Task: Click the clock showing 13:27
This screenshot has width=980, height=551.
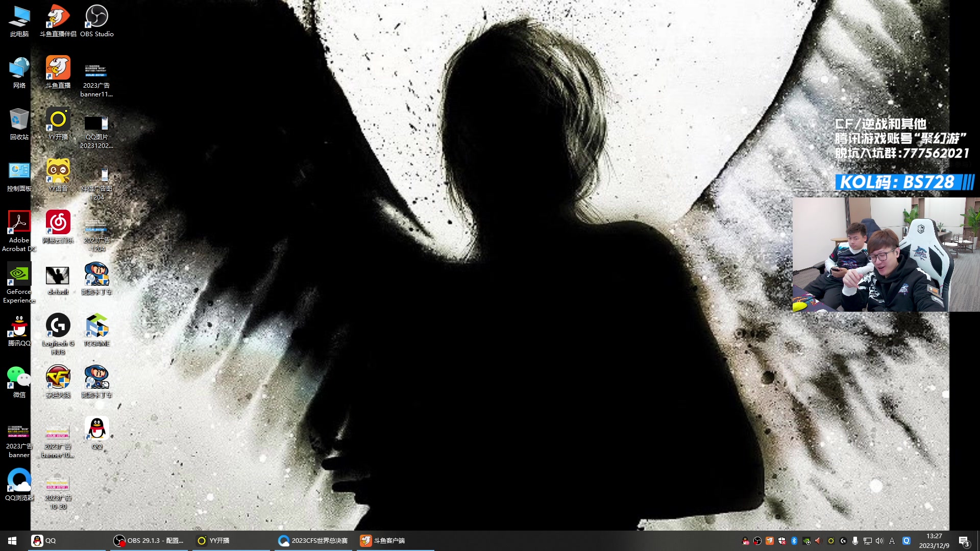Action: click(x=934, y=541)
